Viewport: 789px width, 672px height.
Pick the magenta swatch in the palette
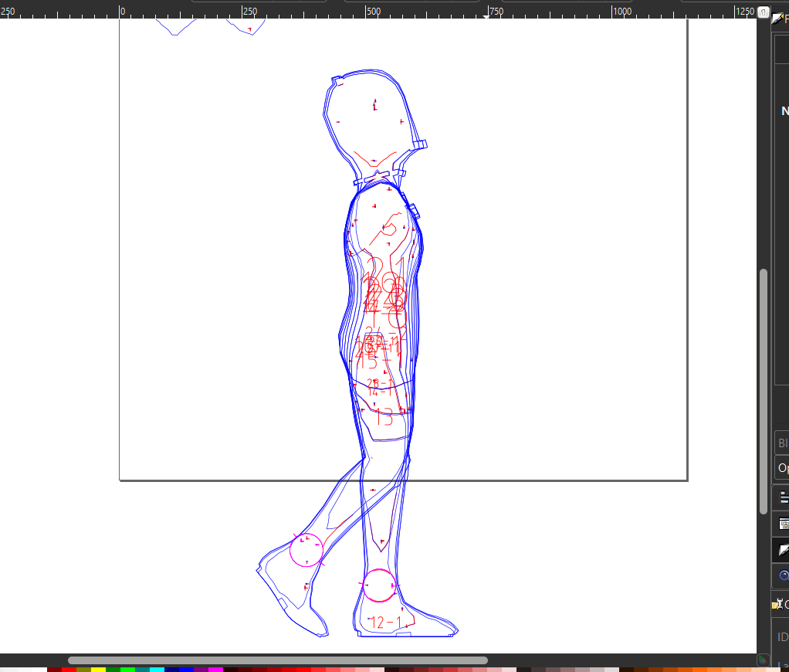[215, 669]
